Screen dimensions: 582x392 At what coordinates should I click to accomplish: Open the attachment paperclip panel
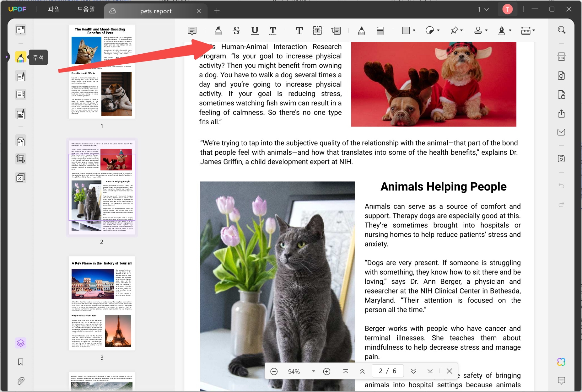pos(21,381)
